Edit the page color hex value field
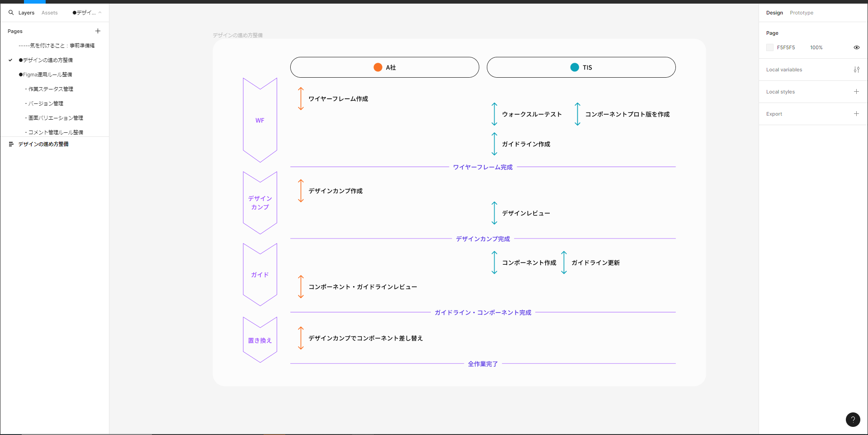This screenshot has width=868, height=435. [786, 47]
